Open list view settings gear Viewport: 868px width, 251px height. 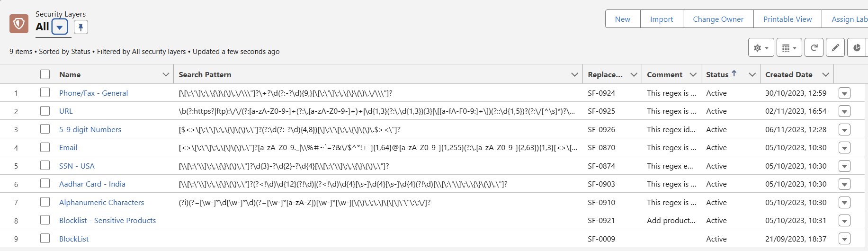click(761, 48)
